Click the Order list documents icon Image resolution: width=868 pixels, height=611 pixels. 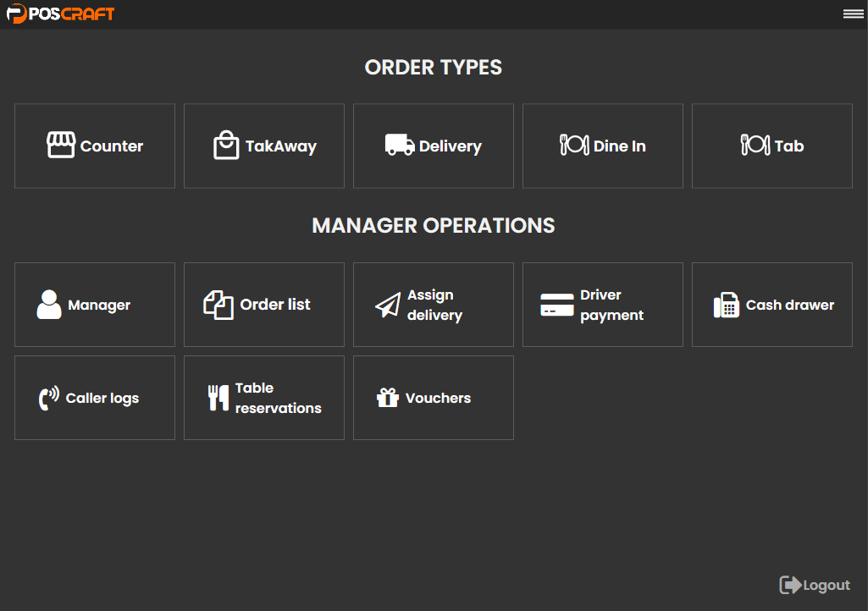(x=218, y=305)
